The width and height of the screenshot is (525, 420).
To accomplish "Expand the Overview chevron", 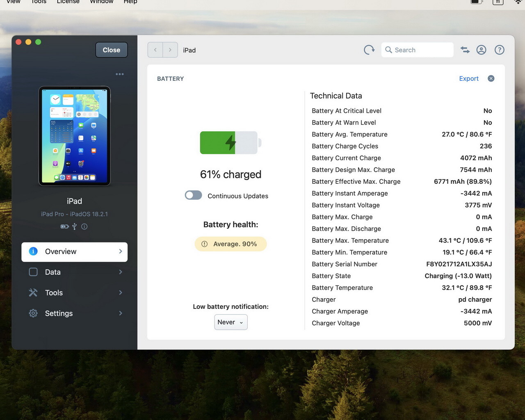I will click(121, 251).
